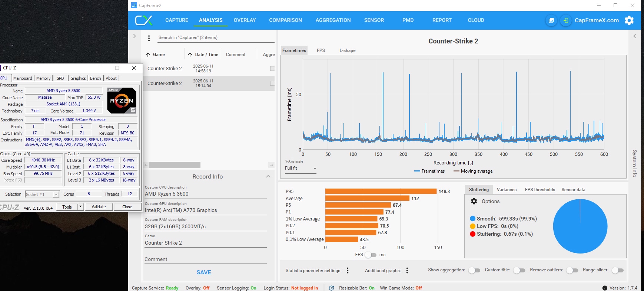Screen dimensions: 644x291
Task: Open Additional graphs three-dot menu
Action: click(x=407, y=270)
